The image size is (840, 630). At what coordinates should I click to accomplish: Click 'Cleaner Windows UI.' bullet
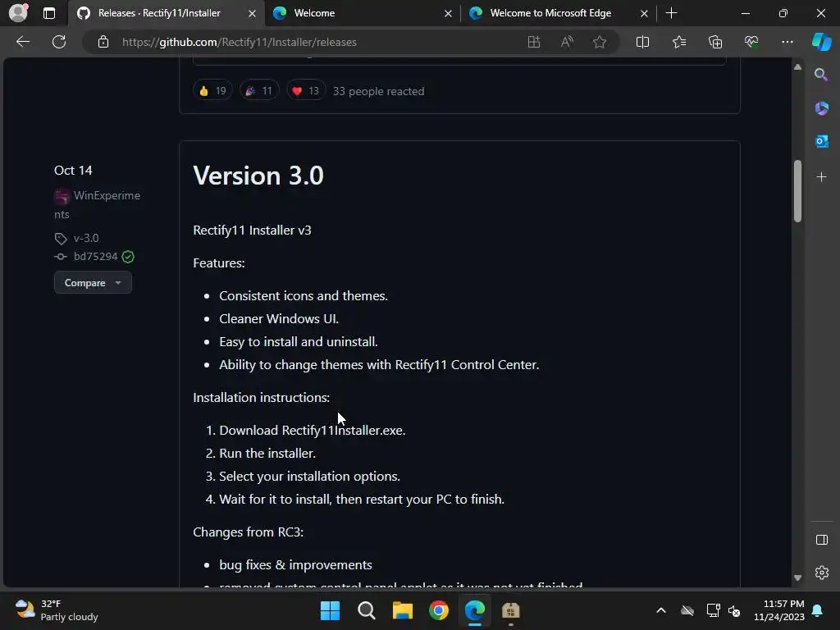[279, 319]
